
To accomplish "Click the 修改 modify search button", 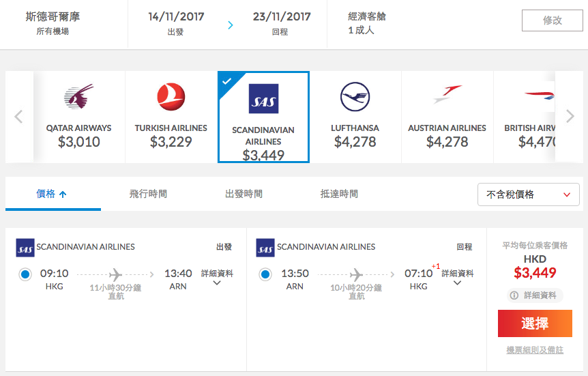I will (552, 20).
